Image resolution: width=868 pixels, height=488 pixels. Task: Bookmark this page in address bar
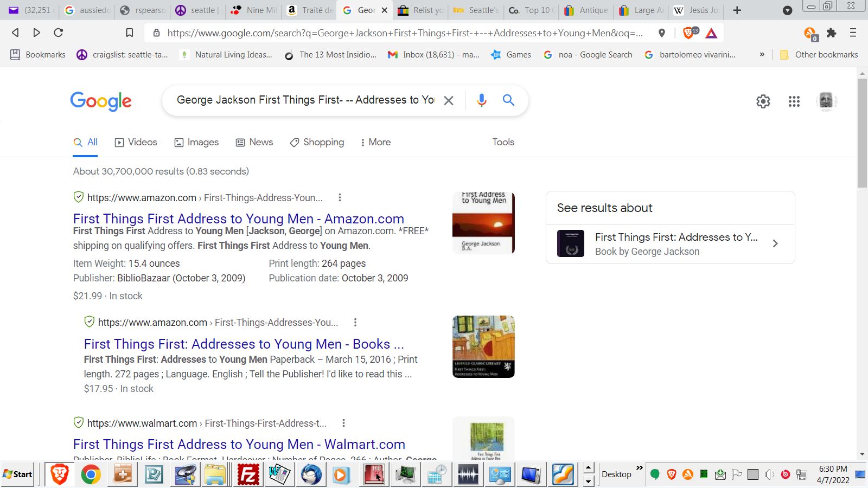129,33
